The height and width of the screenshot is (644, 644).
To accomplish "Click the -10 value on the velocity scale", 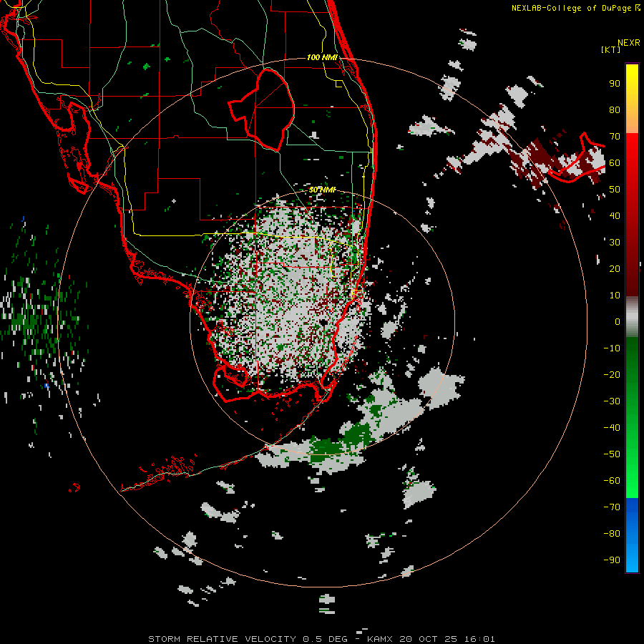I will coord(612,348).
